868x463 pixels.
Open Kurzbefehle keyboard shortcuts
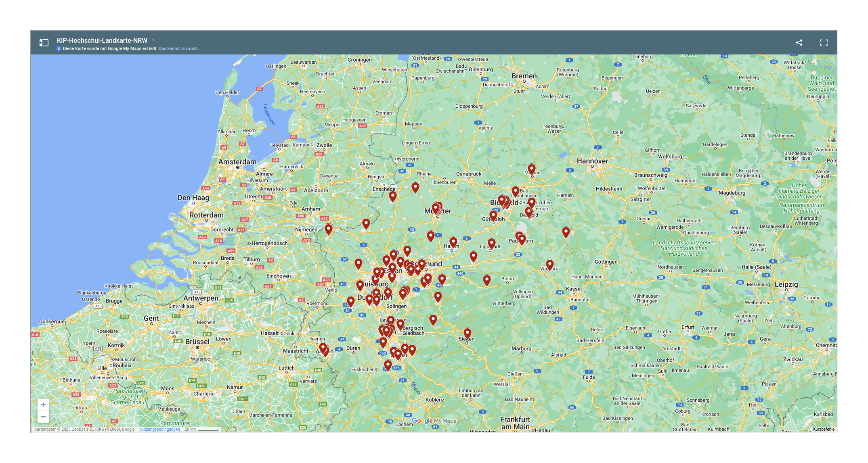(824, 429)
